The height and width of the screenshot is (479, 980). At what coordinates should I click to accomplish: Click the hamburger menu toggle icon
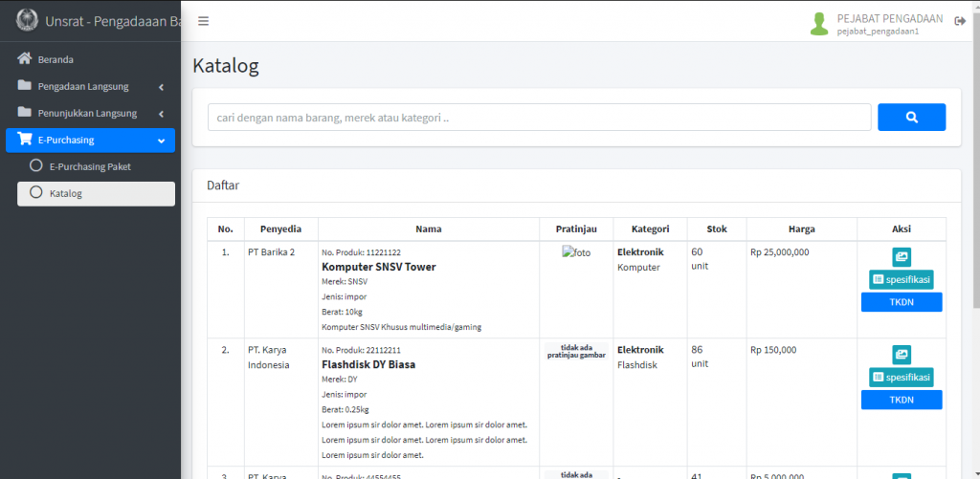204,21
